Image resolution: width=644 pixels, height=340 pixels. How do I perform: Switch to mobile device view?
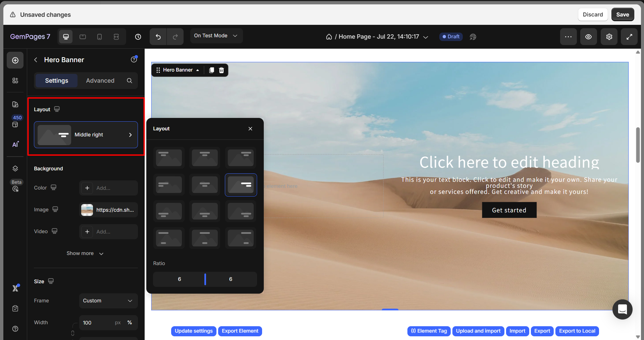click(x=99, y=37)
